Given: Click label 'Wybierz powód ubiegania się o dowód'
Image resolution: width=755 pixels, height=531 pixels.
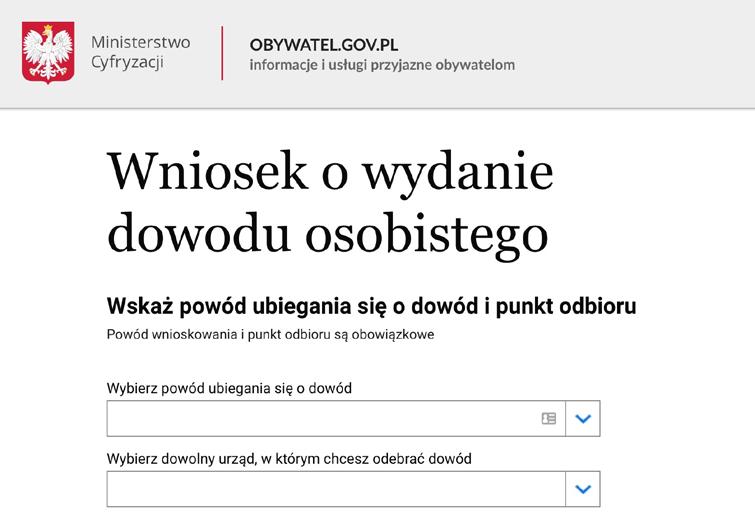Looking at the screenshot, I should [229, 388].
